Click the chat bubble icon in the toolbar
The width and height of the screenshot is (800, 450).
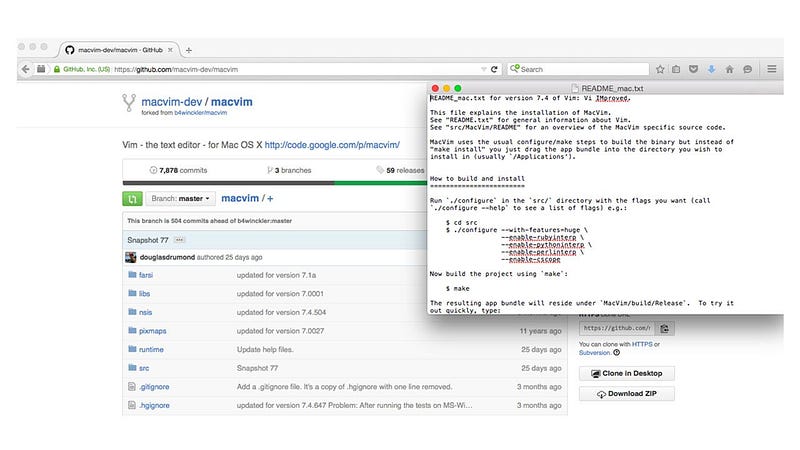click(x=747, y=69)
